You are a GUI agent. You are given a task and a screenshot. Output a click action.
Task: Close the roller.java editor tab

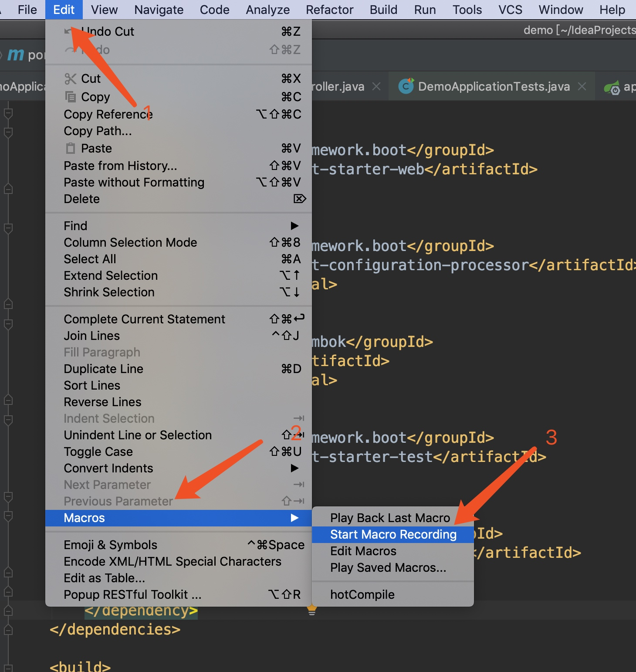[x=376, y=86]
